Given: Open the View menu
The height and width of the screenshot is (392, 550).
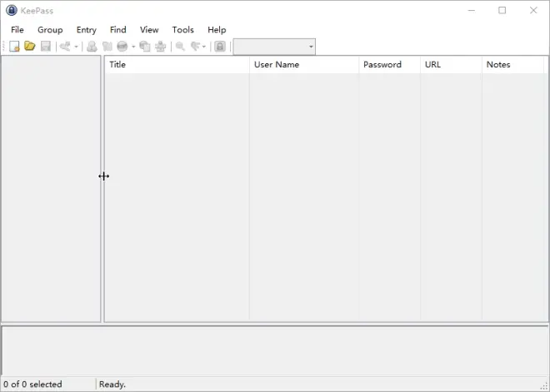Looking at the screenshot, I should coord(149,30).
